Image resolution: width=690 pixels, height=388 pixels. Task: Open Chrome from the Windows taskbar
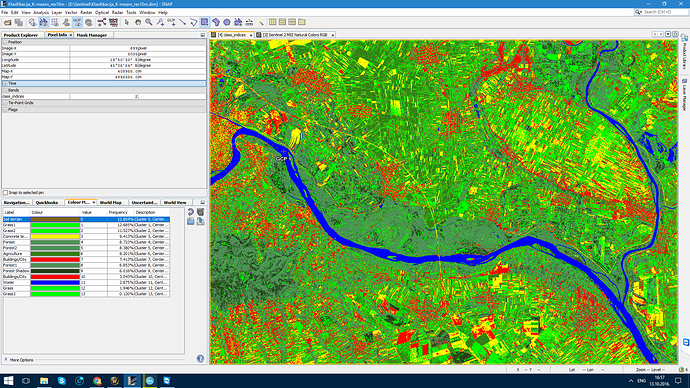pos(97,381)
